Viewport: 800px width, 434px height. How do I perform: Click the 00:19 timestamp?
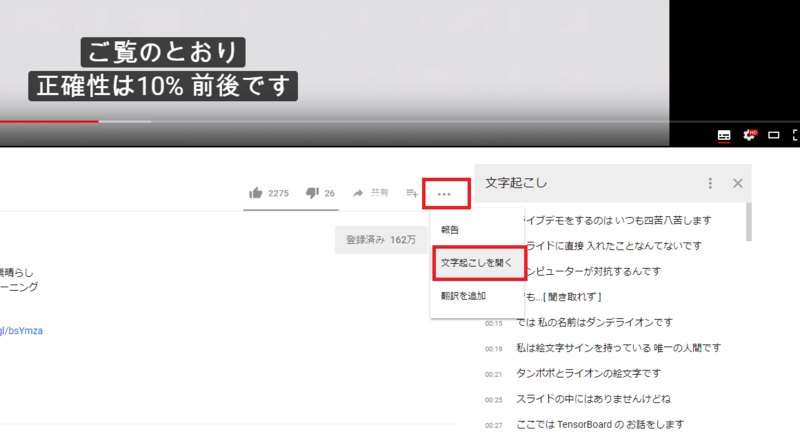point(493,349)
